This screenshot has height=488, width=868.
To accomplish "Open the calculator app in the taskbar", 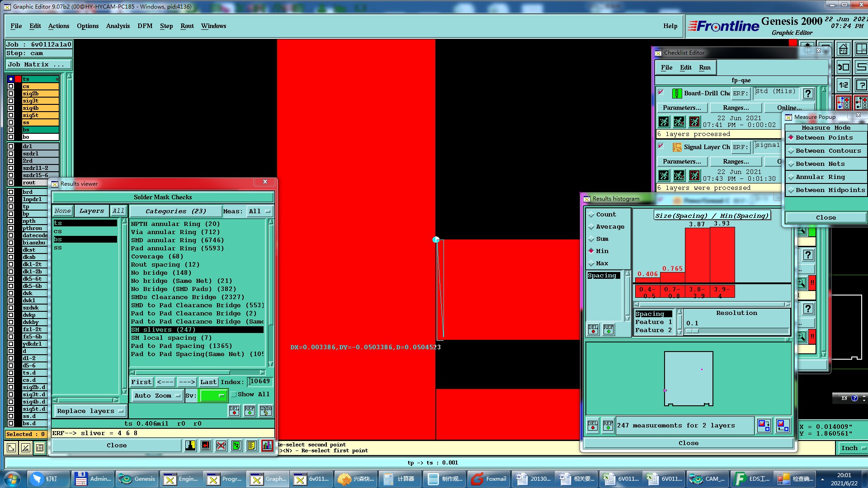I will point(400,479).
